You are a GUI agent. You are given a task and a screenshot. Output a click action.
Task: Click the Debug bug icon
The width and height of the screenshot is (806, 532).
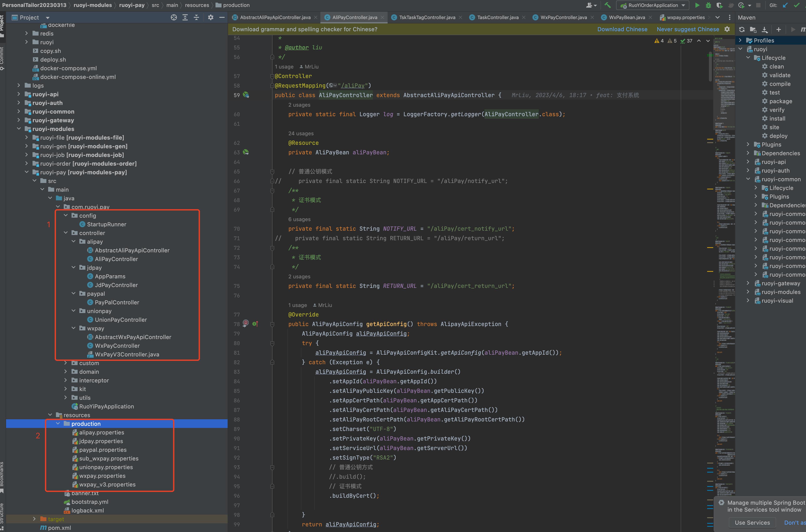[x=708, y=5]
